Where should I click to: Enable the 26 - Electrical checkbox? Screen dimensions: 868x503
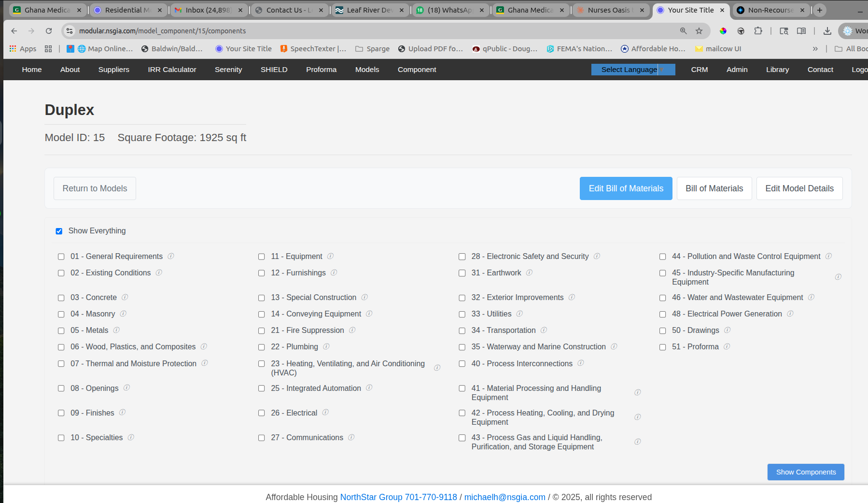point(262,413)
